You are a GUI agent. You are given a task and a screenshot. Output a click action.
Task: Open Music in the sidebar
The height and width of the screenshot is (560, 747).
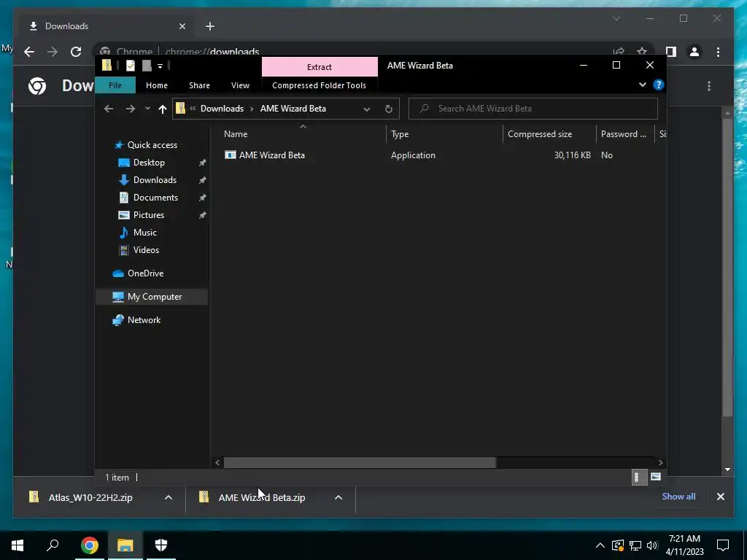[145, 233]
